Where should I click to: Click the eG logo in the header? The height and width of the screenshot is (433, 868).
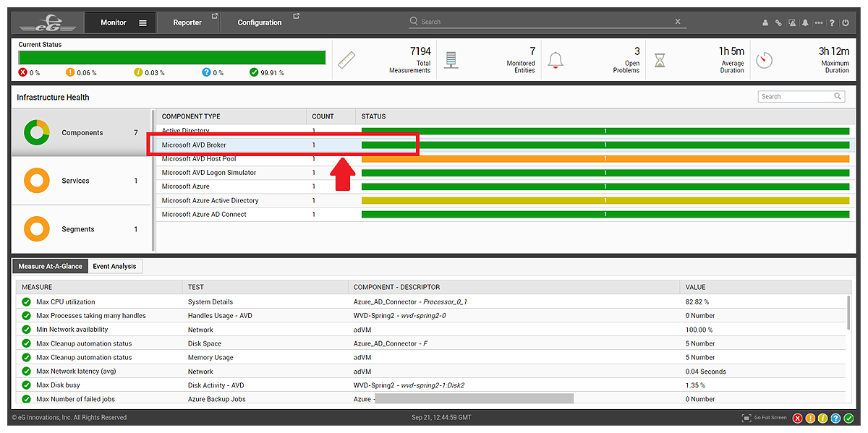tap(47, 23)
